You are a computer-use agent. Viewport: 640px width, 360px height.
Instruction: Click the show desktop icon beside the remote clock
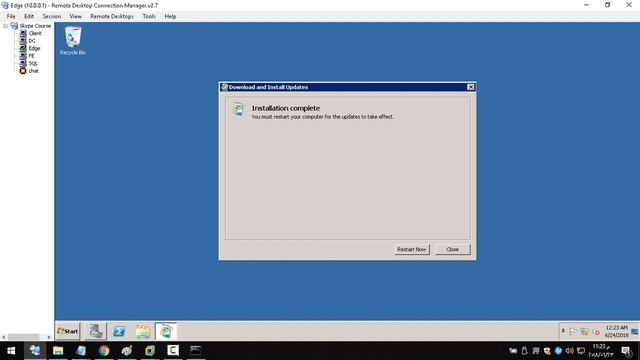tap(635, 331)
